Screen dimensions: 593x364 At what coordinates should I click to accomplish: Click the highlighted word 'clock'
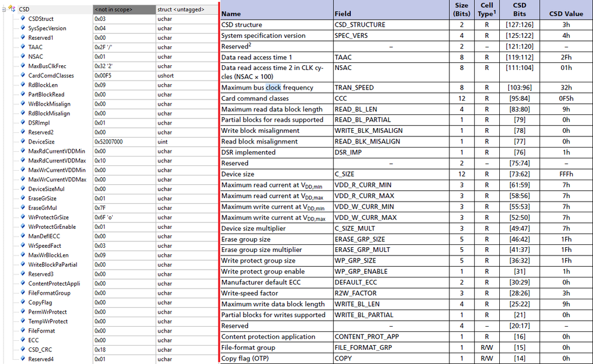point(273,88)
